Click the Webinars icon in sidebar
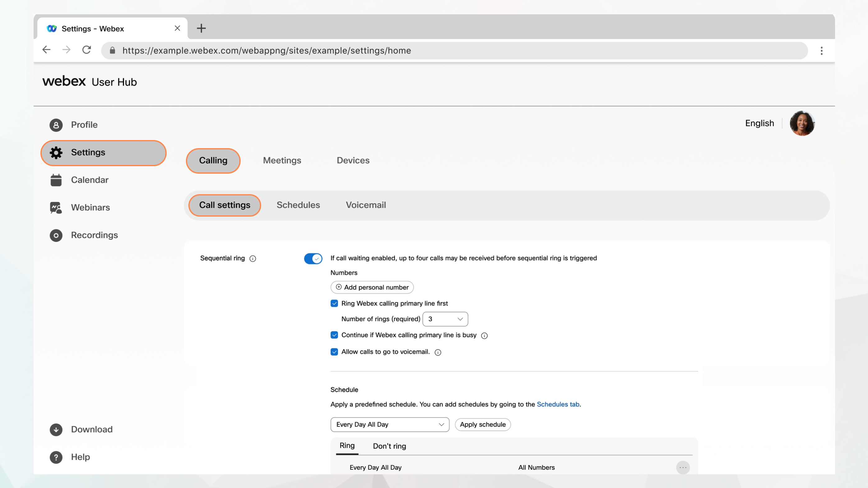 coord(56,207)
